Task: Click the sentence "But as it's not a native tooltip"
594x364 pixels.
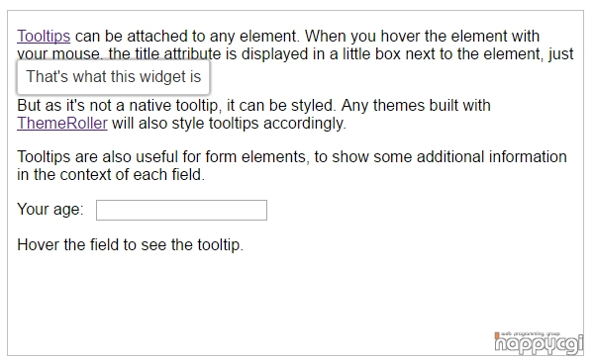Action: coord(118,106)
